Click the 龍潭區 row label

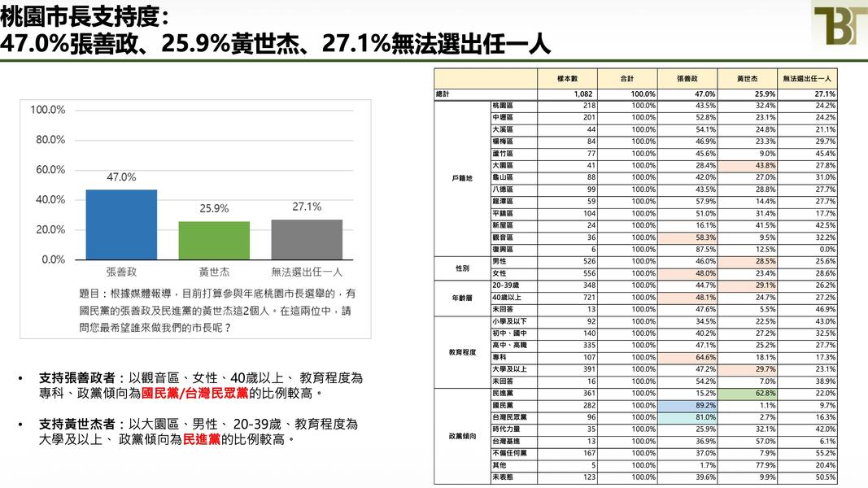coord(503,202)
